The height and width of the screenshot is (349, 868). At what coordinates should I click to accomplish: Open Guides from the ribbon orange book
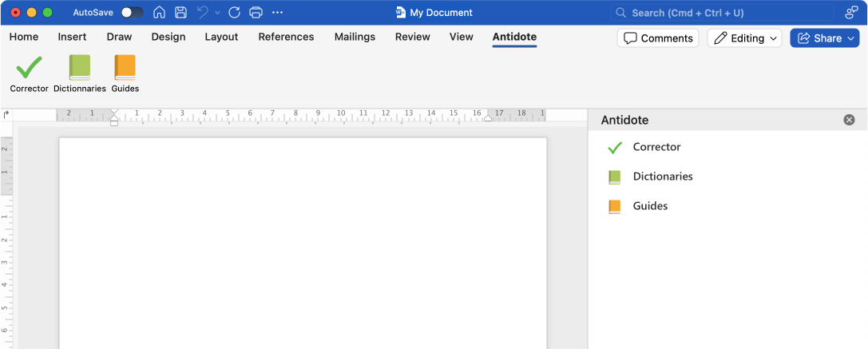(125, 68)
